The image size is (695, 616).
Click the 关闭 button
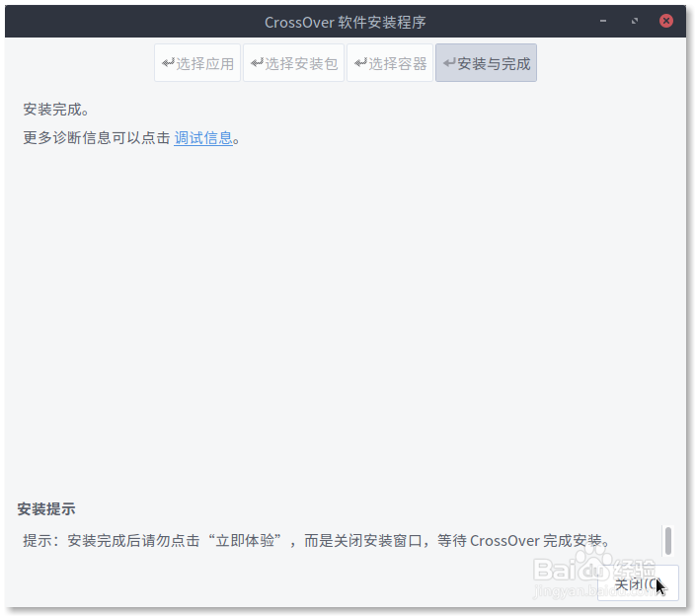(x=638, y=583)
